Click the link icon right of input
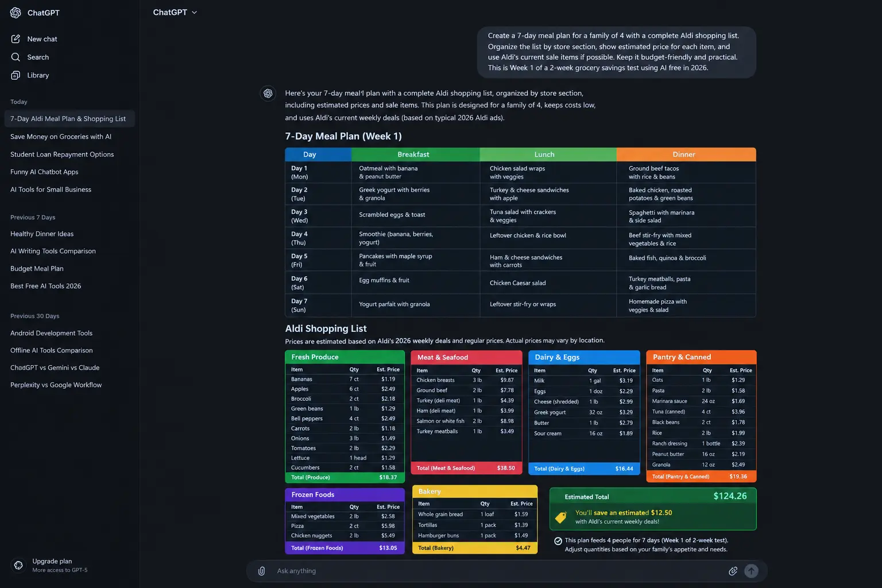The width and height of the screenshot is (882, 588). [x=733, y=571]
